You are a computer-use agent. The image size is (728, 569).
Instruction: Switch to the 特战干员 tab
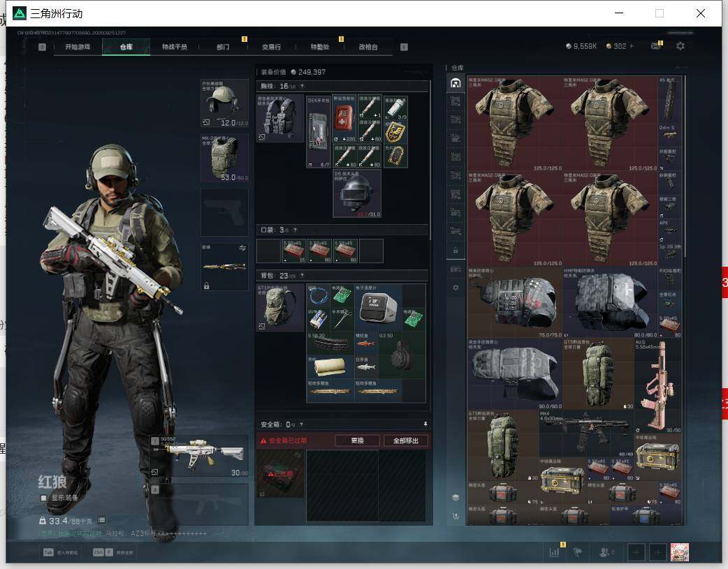174,47
